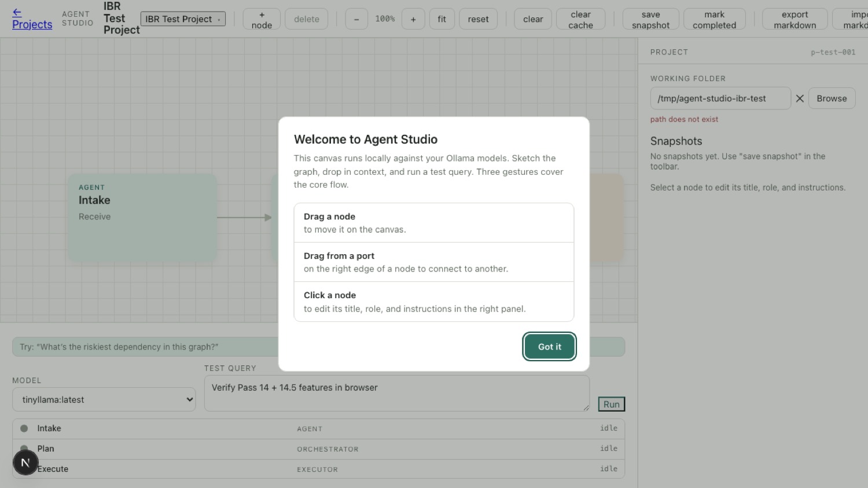Image resolution: width=868 pixels, height=488 pixels.
Task: Select the Execute executor row
Action: pyautogui.click(x=318, y=469)
